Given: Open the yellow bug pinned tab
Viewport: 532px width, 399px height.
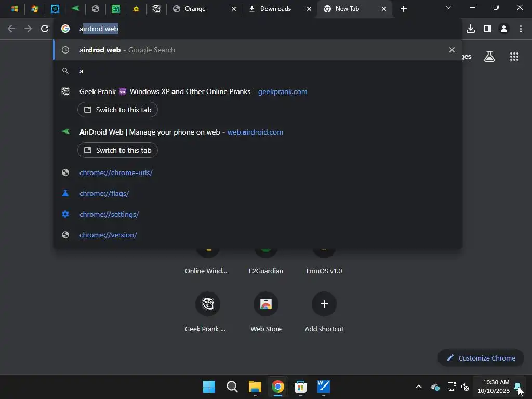Looking at the screenshot, I should click(136, 9).
